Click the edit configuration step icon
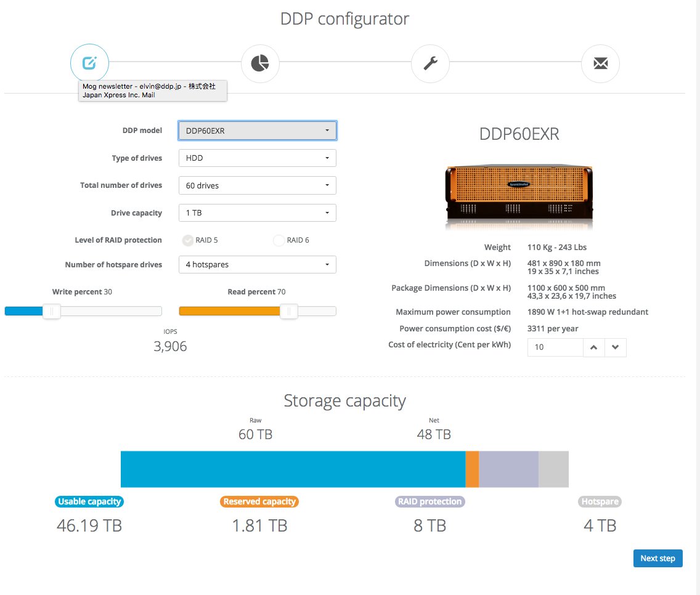This screenshot has height=595, width=700. tap(89, 63)
